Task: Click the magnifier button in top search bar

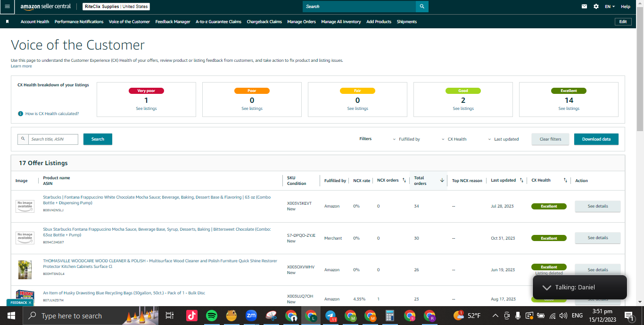Action: click(x=422, y=7)
